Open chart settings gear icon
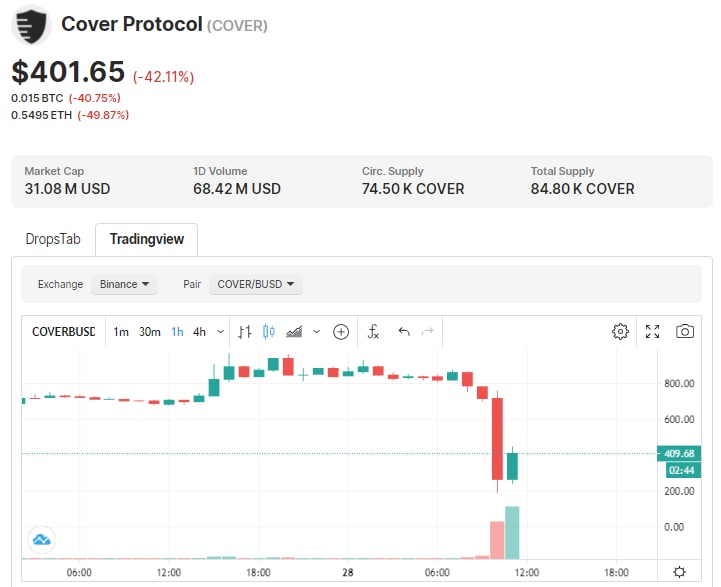 [620, 331]
